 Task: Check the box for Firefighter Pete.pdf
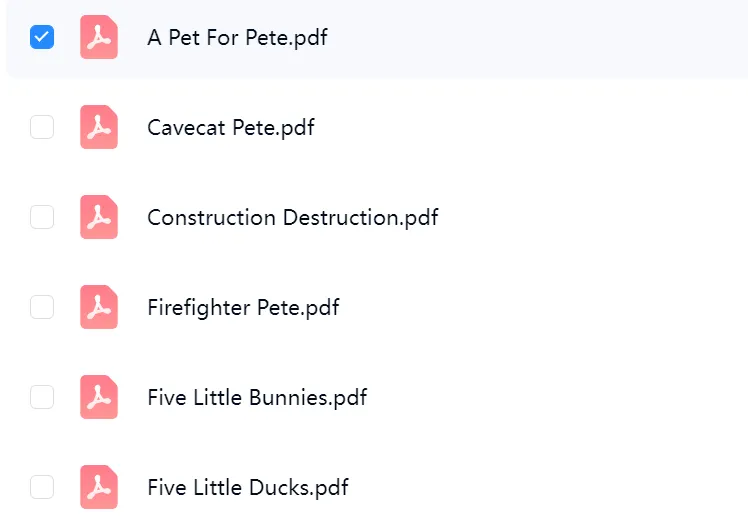[42, 308]
